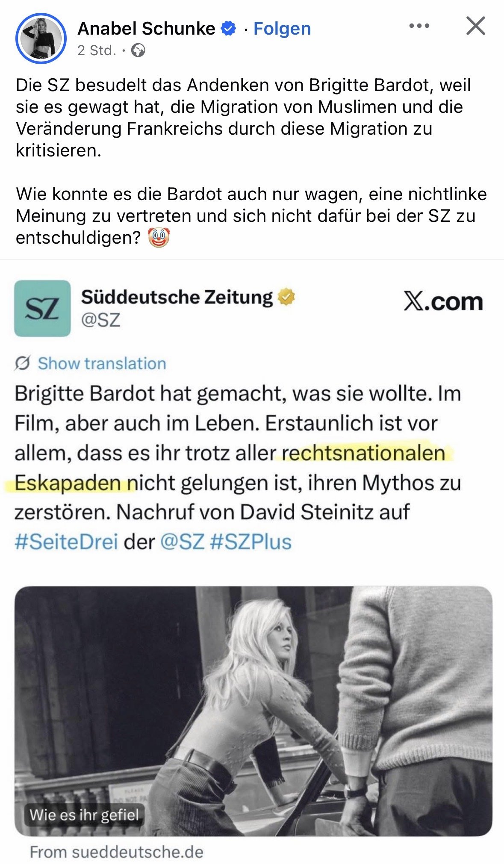Click the X.com logo
Image resolution: width=504 pixels, height=864 pixels.
(443, 302)
